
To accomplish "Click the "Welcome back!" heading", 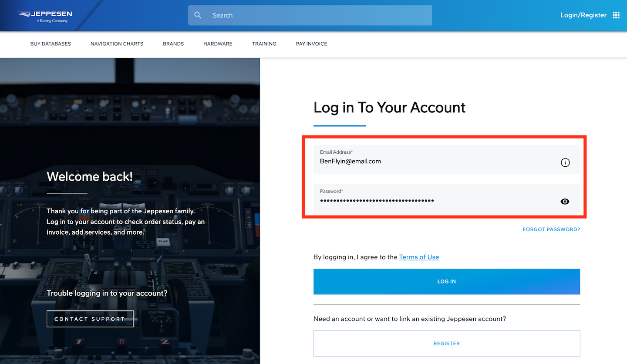I will click(x=90, y=176).
